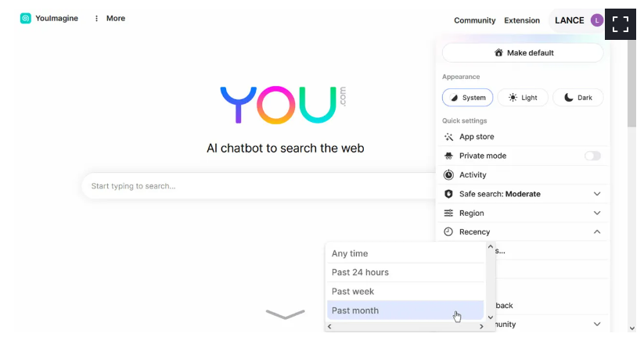Open the Community link in header
Screen dimensions: 644x337
(474, 20)
